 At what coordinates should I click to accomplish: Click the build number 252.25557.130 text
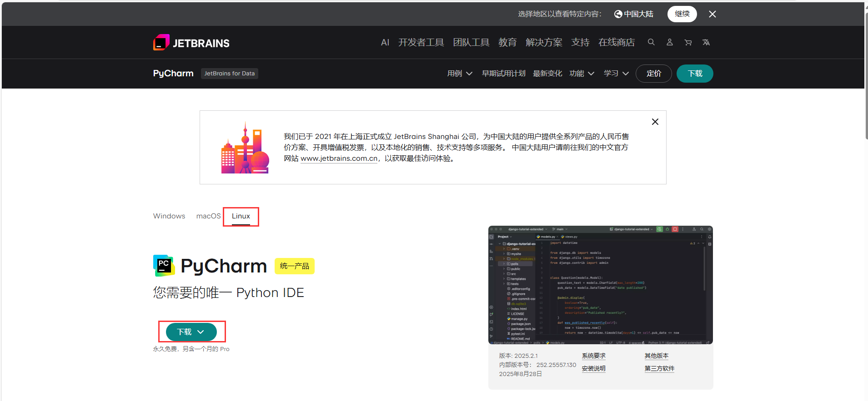[556, 365]
